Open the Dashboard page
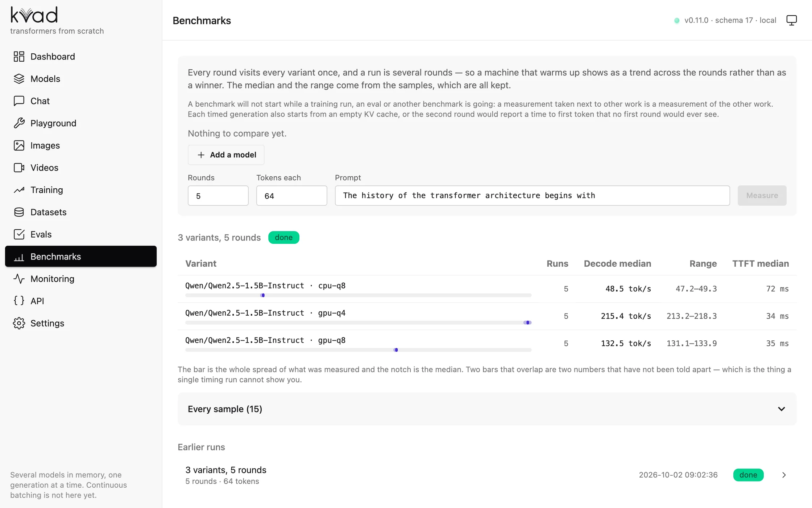Screen dimensions: 812x508 [81, 57]
